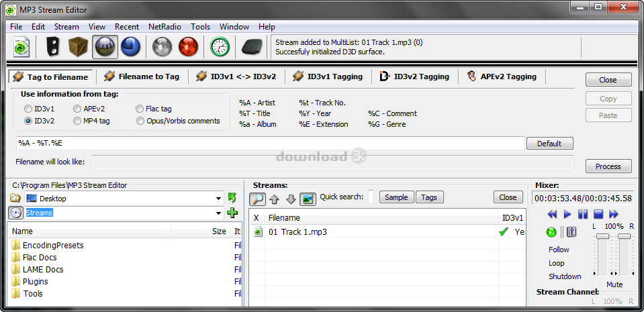
Task: Select the ID3v1 radio button
Action: 28,109
